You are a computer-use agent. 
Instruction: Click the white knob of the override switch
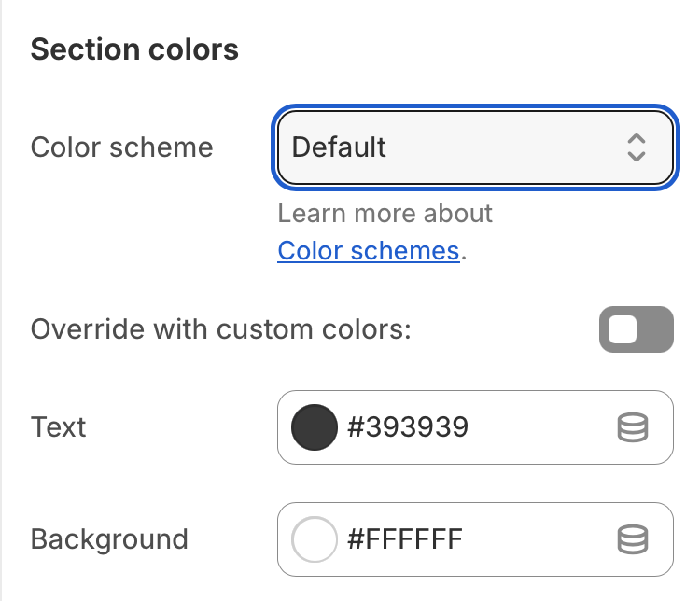coord(623,329)
